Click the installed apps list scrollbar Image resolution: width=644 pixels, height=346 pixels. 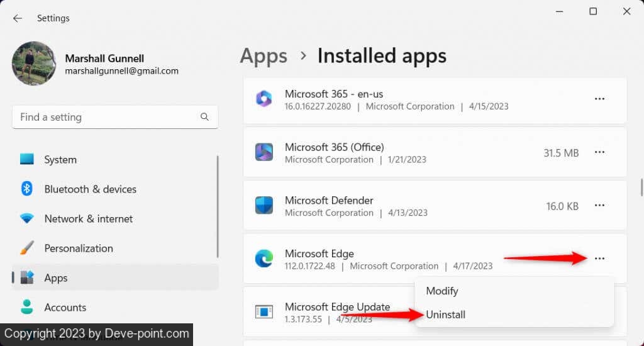(641, 187)
